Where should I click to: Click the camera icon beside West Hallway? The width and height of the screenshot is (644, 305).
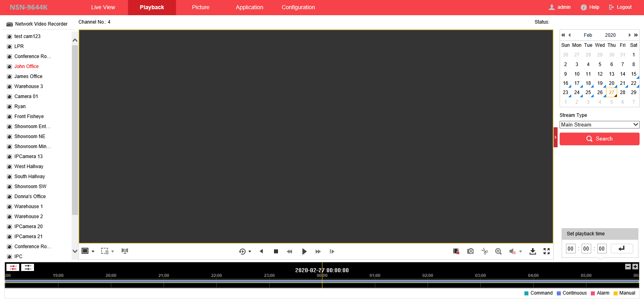tap(9, 167)
